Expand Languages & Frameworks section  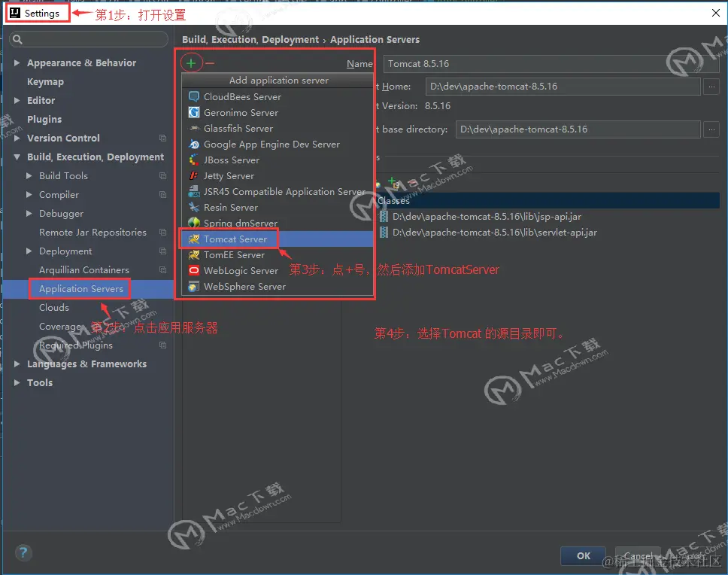point(17,364)
